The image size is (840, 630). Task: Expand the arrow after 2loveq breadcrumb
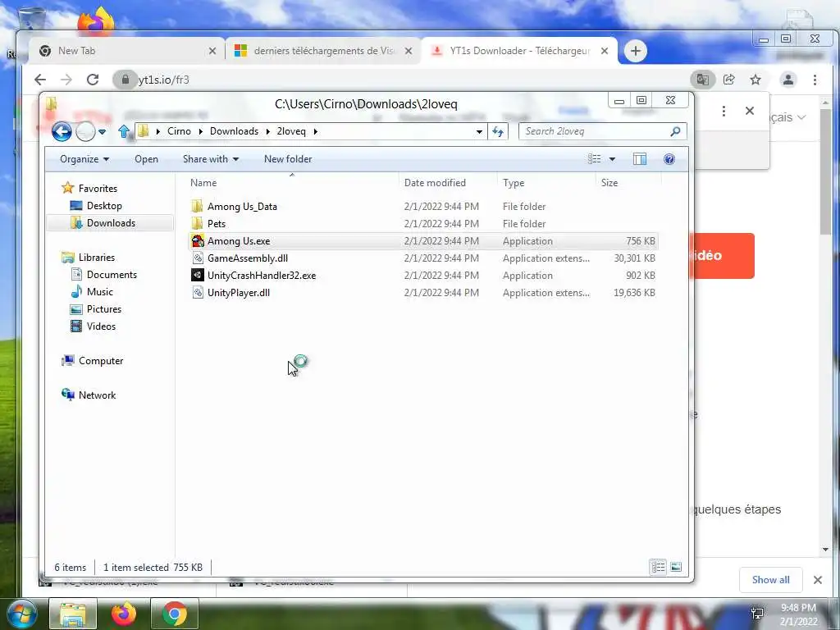316,131
